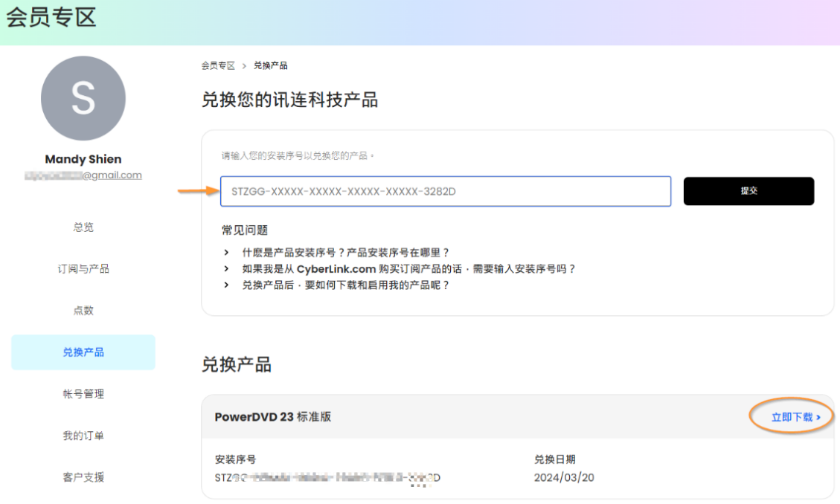Click the user avatar circle with S
The image size is (840, 504).
pyautogui.click(x=83, y=98)
